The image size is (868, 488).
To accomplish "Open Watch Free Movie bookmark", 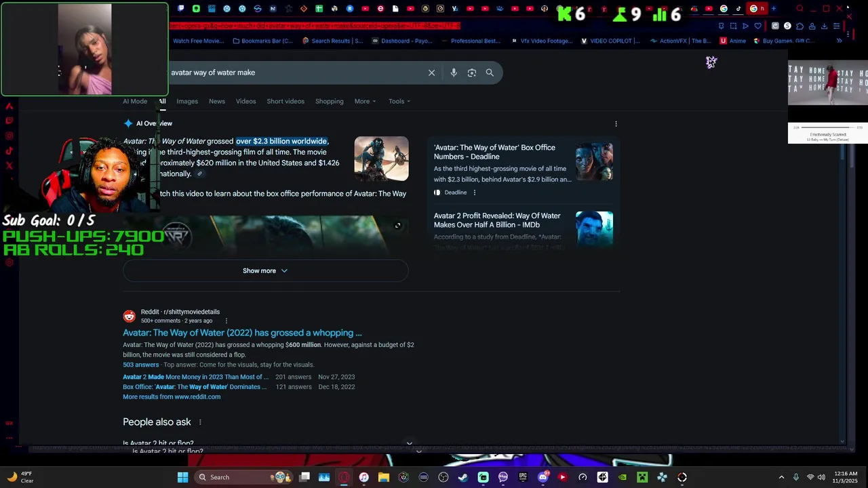I will (198, 41).
